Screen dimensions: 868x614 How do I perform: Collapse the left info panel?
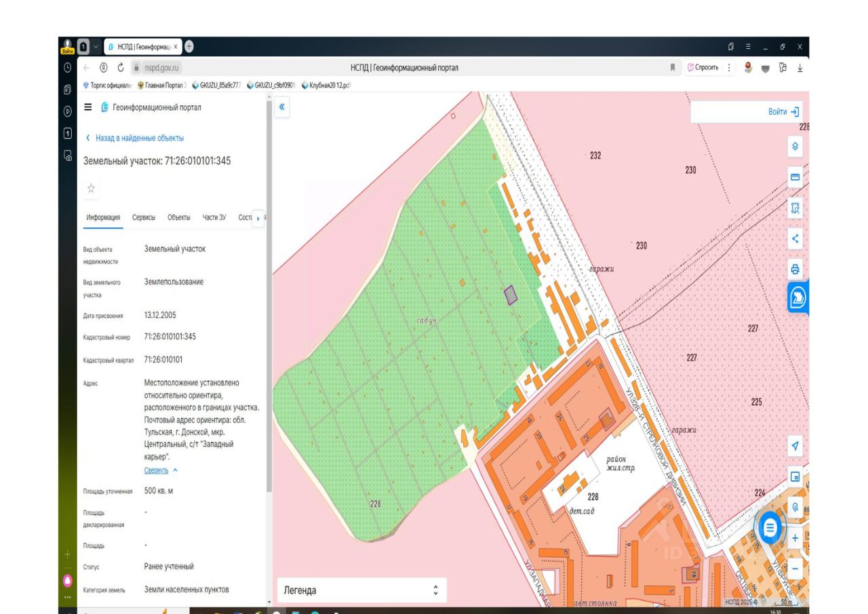pos(282,107)
